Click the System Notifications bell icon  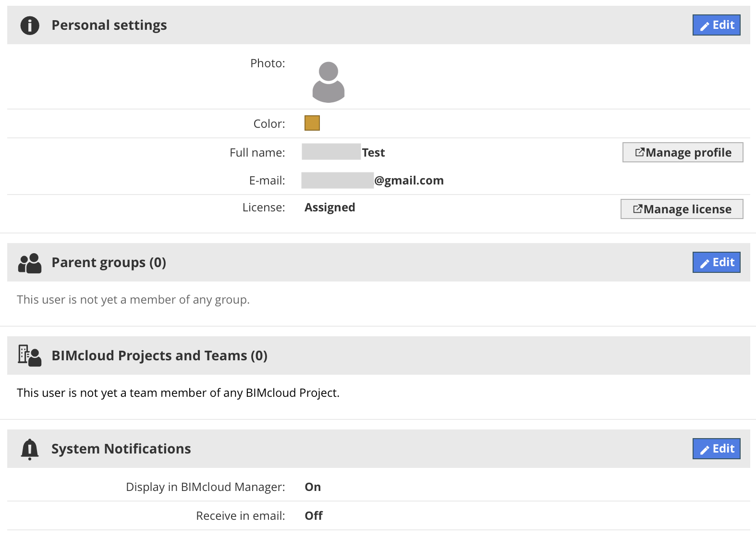pyautogui.click(x=30, y=449)
